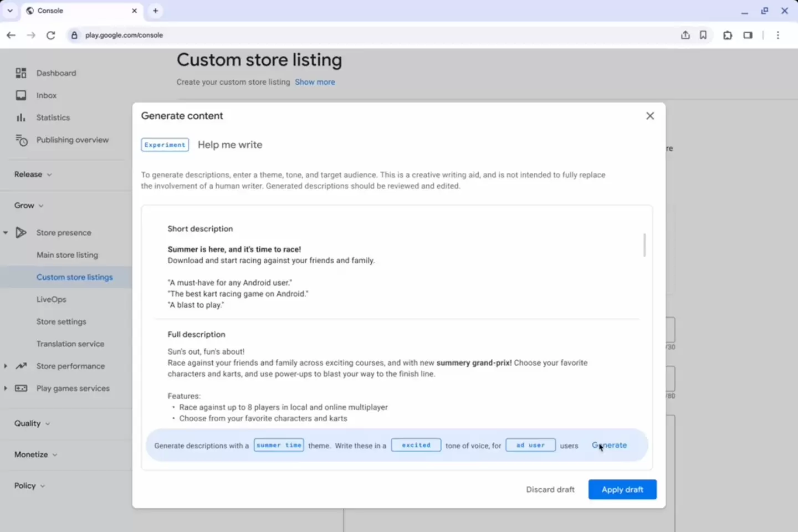The height and width of the screenshot is (532, 798).
Task: Expand the Monetize section
Action: pos(35,454)
